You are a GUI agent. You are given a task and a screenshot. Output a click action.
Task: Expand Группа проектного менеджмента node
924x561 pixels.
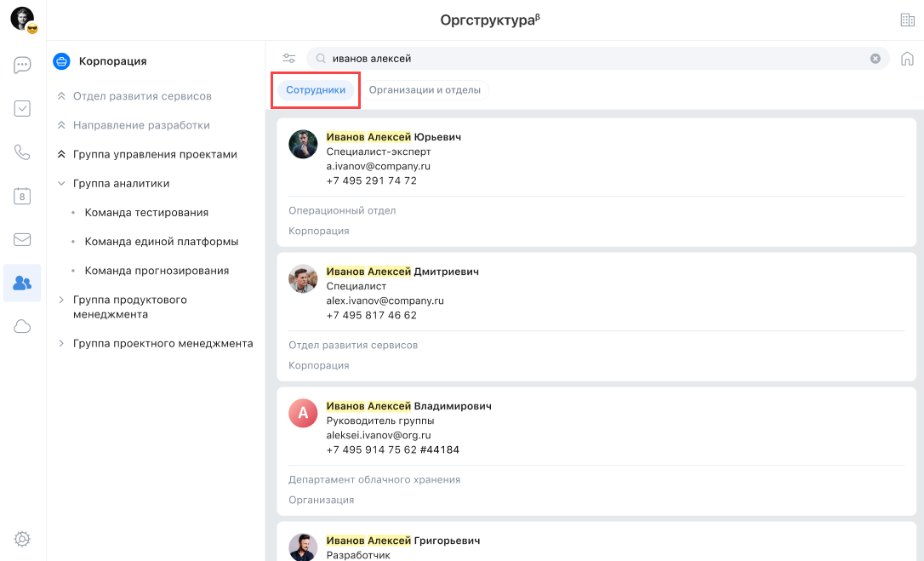point(61,344)
